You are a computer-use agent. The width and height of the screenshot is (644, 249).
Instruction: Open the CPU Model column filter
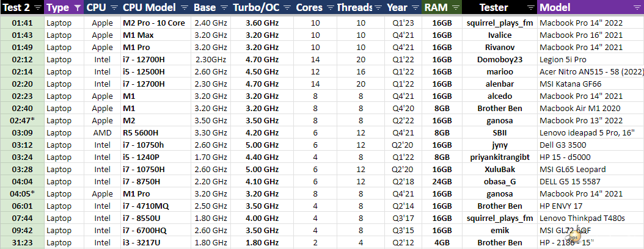185,7
